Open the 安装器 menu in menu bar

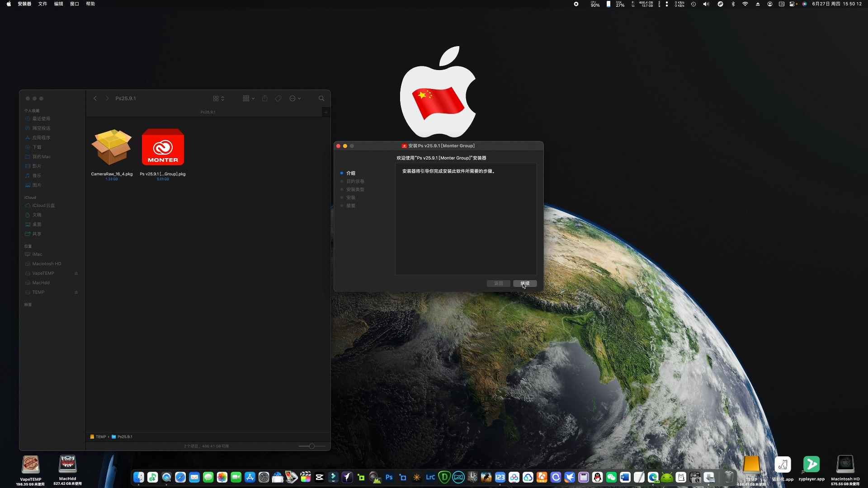pyautogui.click(x=24, y=4)
